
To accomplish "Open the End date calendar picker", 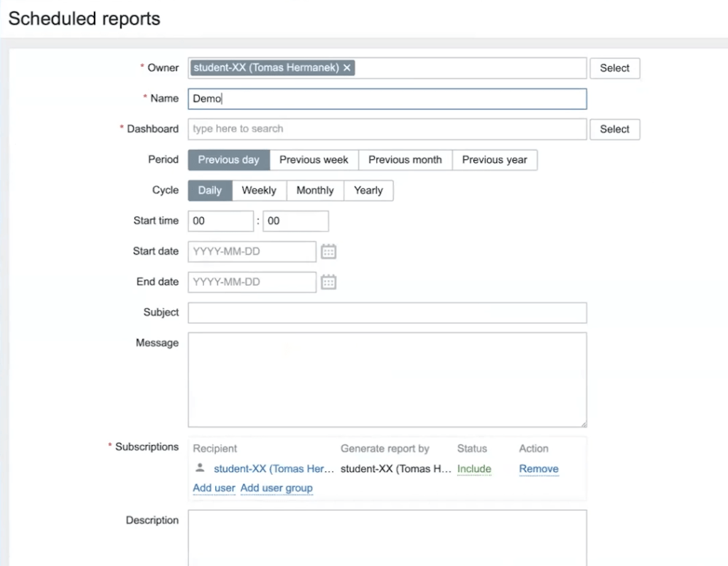I will pyautogui.click(x=328, y=282).
